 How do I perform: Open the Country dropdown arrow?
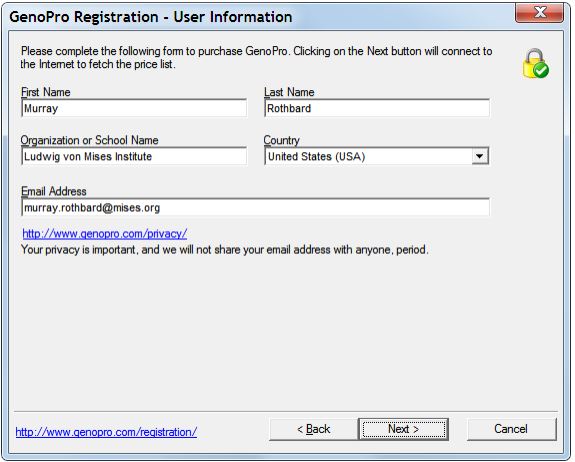coord(479,156)
